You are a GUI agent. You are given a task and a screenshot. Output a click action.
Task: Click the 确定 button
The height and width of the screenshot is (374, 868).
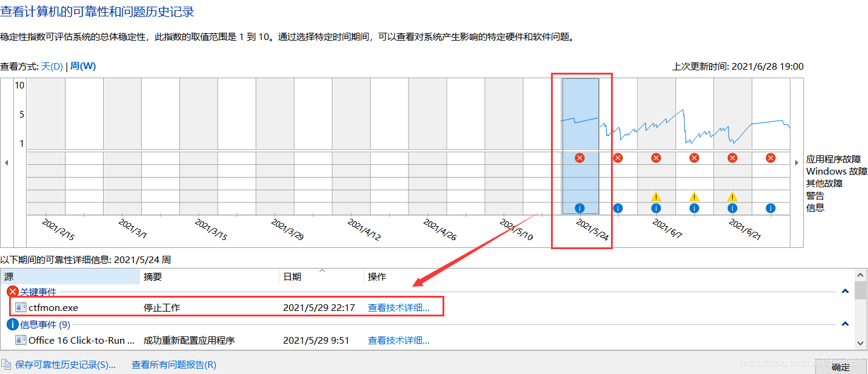(841, 367)
